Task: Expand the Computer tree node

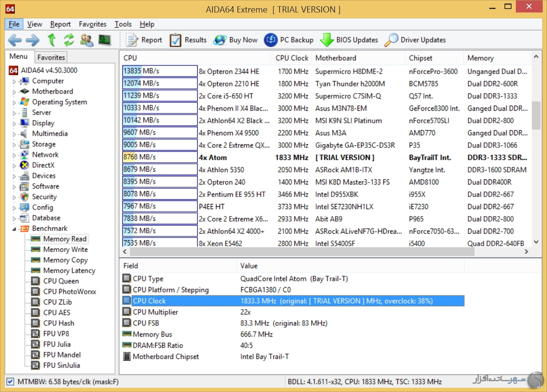Action: click(x=14, y=82)
